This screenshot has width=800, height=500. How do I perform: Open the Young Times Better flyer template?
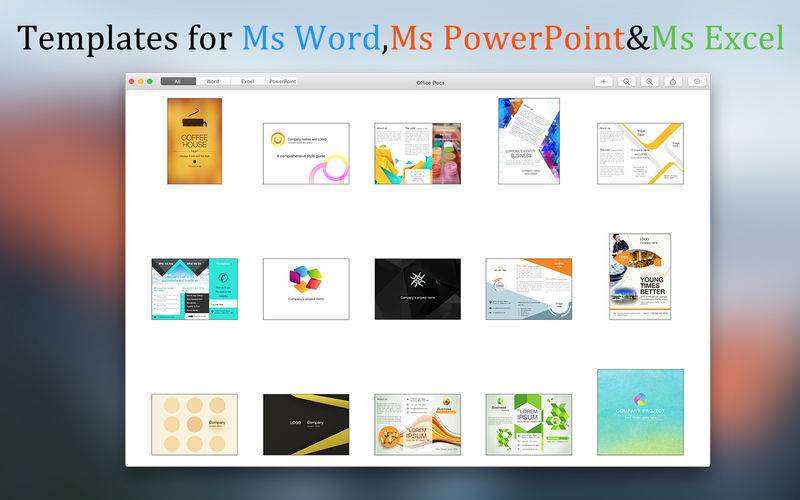640,277
